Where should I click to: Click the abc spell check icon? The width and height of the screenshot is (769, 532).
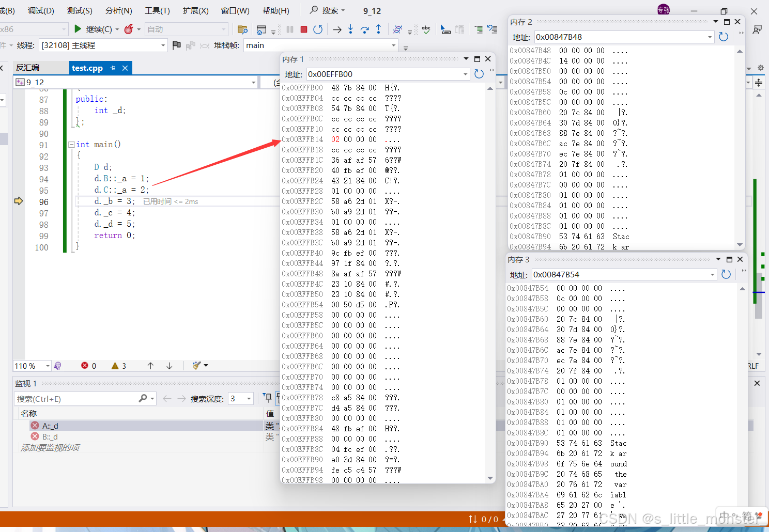pyautogui.click(x=426, y=29)
